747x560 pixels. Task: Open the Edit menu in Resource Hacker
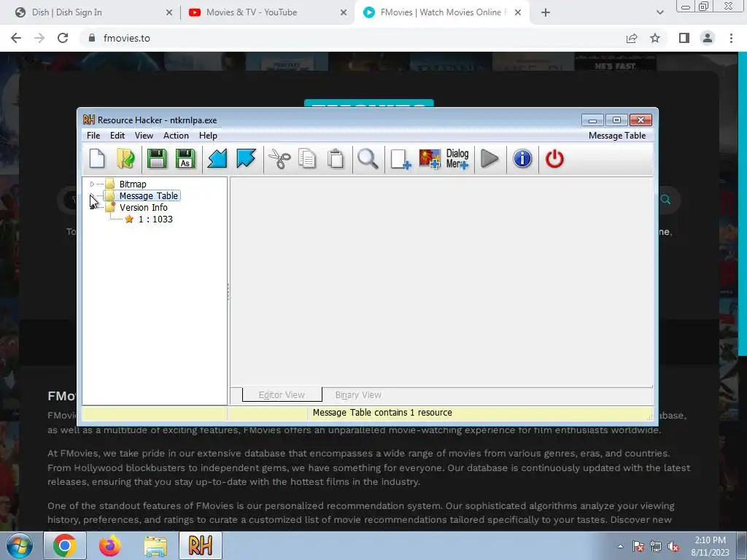click(117, 135)
